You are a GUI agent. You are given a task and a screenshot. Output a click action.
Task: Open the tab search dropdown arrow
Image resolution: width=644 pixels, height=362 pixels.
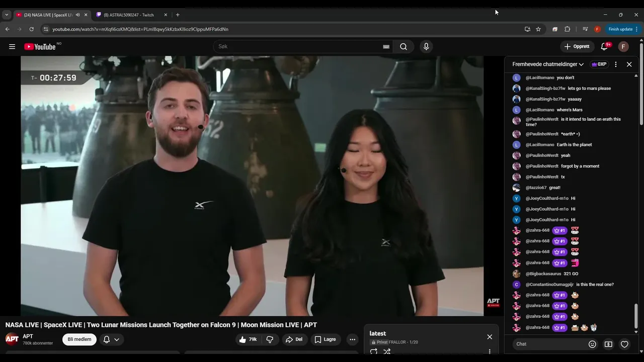[7, 15]
